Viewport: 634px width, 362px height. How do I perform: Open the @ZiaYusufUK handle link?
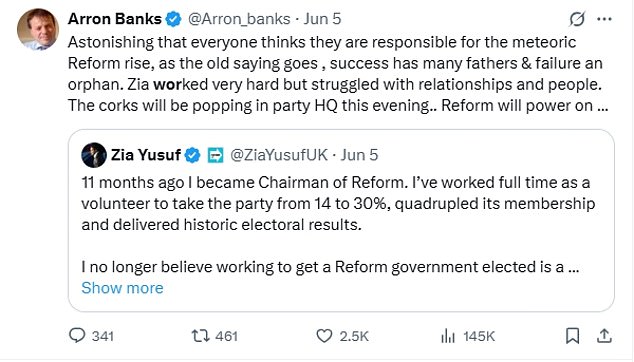279,155
